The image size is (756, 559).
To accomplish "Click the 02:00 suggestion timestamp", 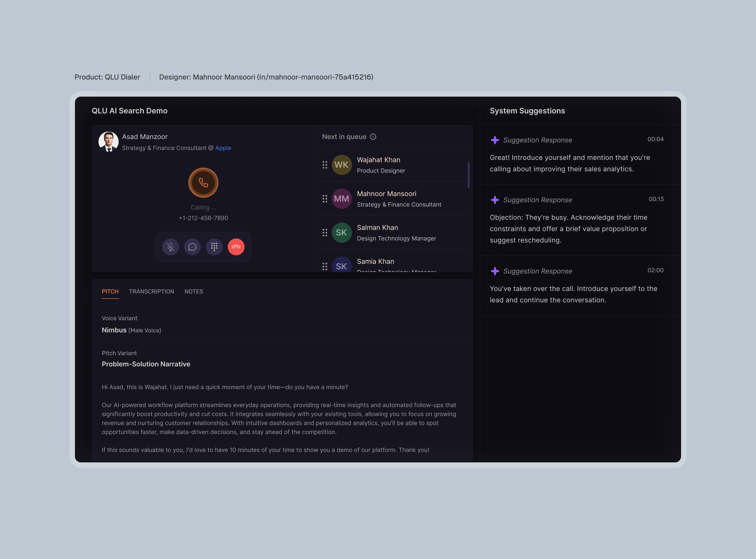I will (655, 270).
